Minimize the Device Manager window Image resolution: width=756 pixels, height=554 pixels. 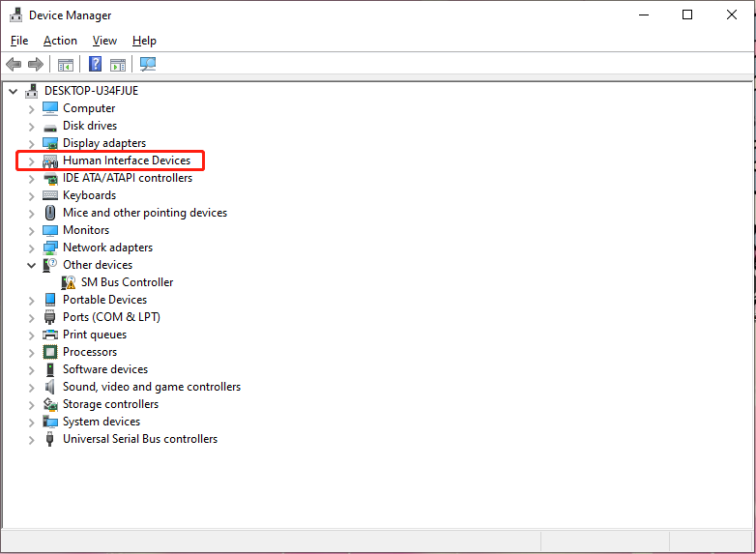click(644, 15)
